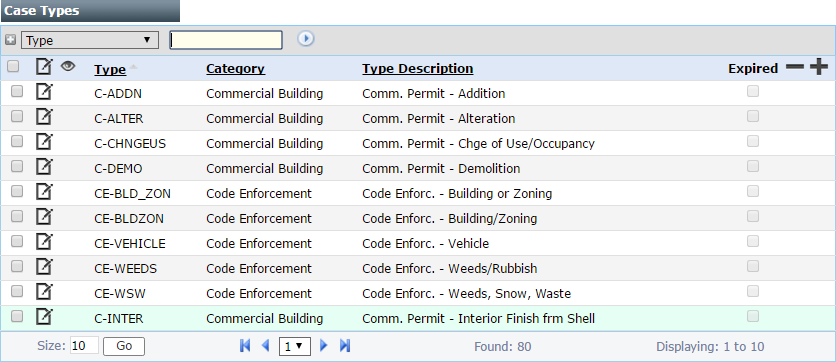The image size is (836, 362).
Task: Open the page number dropdown
Action: (x=294, y=346)
